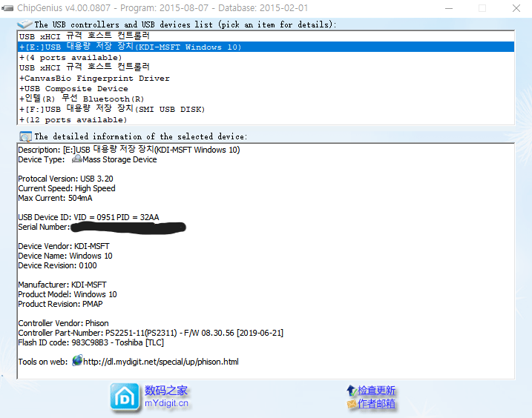The image size is (532, 418).
Task: Click the Controller Part-Number PS2251-11 line
Action: (x=151, y=333)
